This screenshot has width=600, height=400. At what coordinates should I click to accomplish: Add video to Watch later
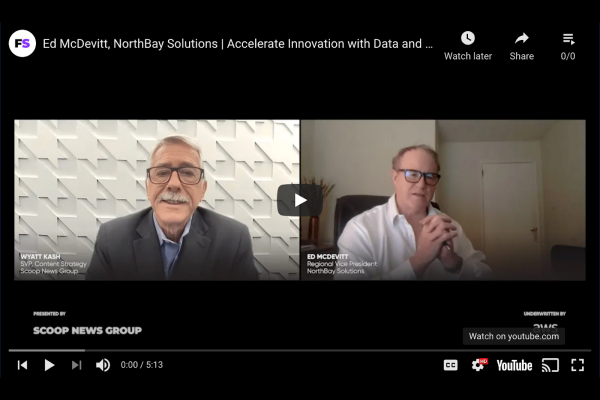468,46
